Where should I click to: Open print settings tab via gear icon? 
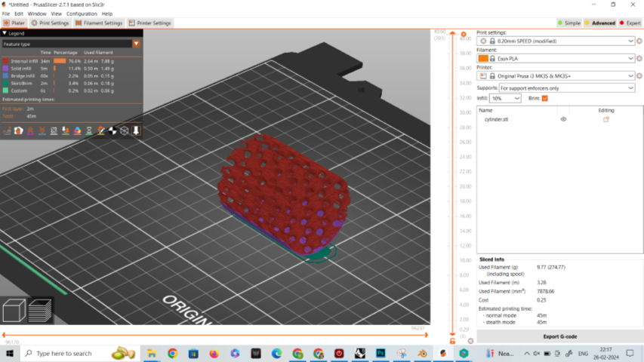639,41
